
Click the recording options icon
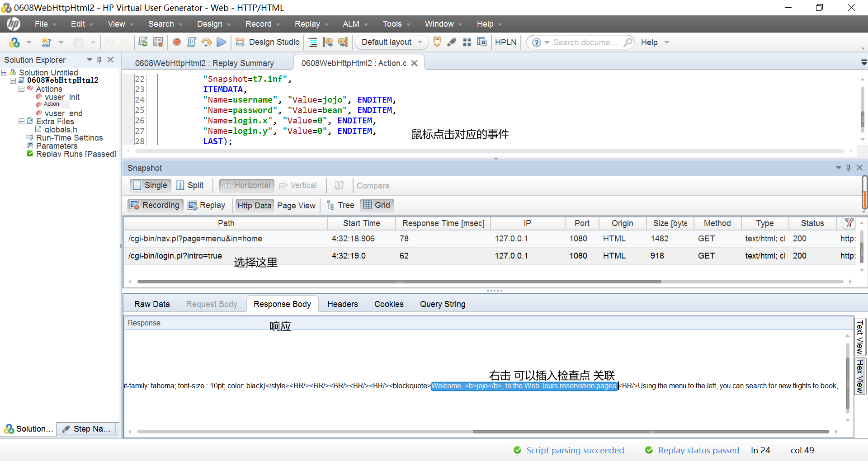click(158, 42)
